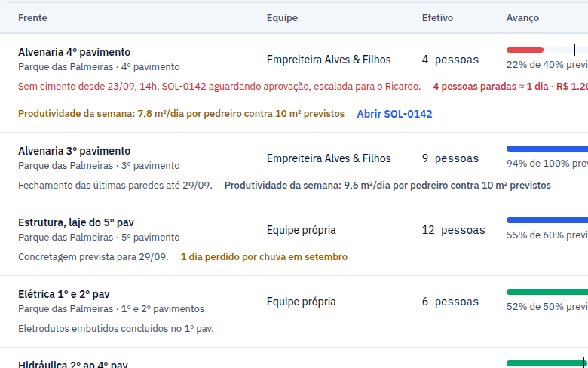Click the 22% de 40% progress label
This screenshot has width=588, height=368.
pos(547,65)
